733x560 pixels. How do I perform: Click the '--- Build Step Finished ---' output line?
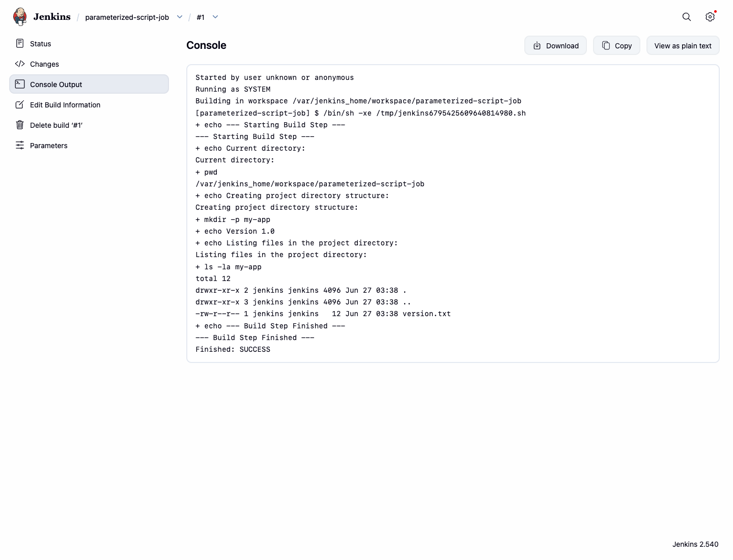pos(255,338)
